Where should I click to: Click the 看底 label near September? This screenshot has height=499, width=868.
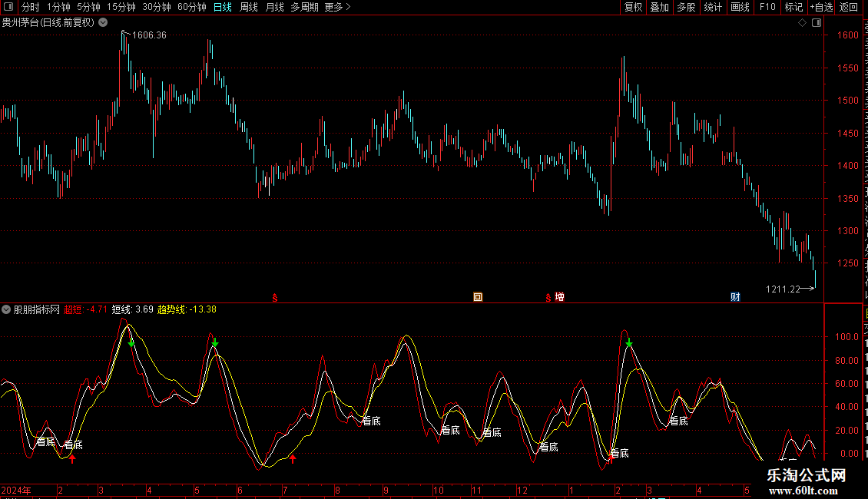372,421
